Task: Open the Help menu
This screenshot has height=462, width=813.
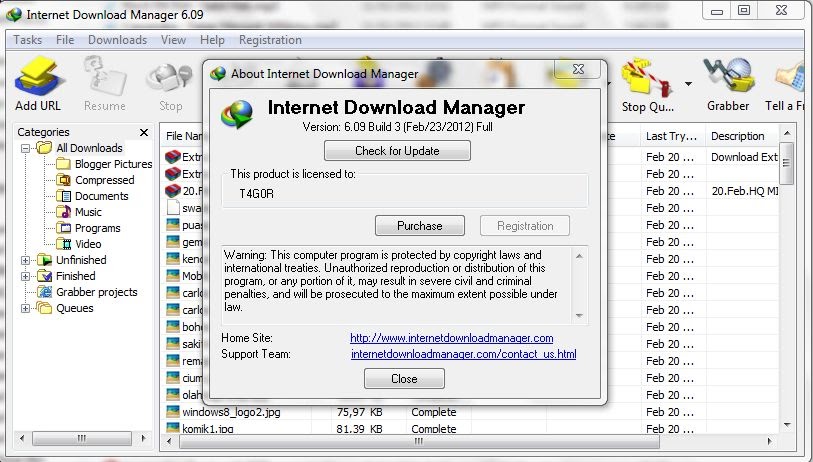Action: tap(212, 40)
